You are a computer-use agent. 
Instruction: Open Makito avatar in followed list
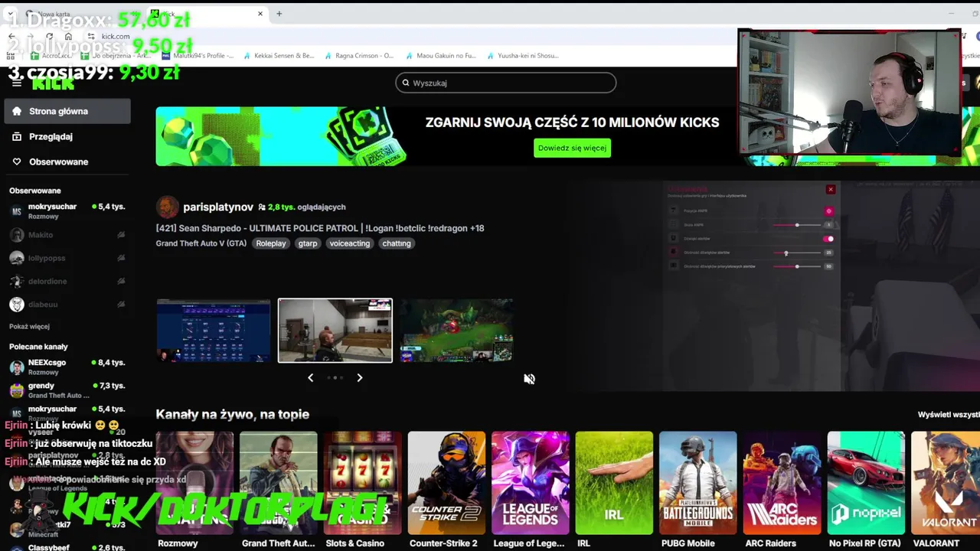pos(16,235)
